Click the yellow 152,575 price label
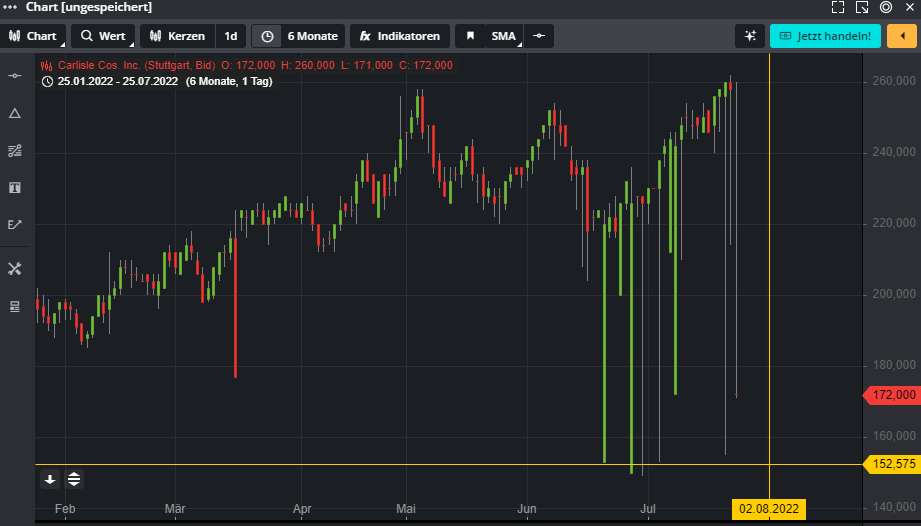 point(893,464)
